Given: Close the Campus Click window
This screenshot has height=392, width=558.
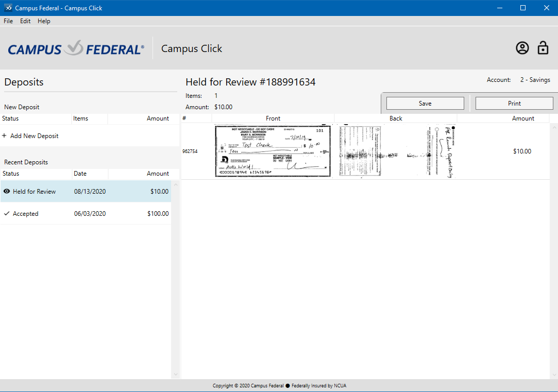Looking at the screenshot, I should (x=547, y=8).
